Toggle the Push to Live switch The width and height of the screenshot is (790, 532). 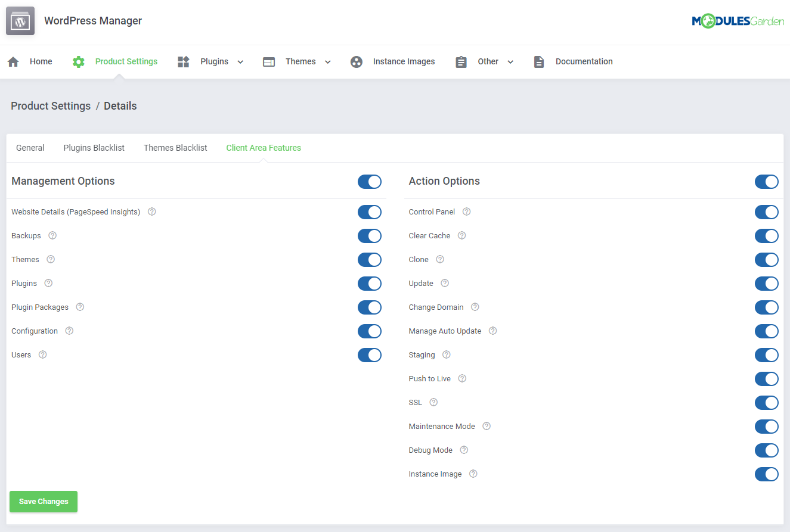point(767,379)
